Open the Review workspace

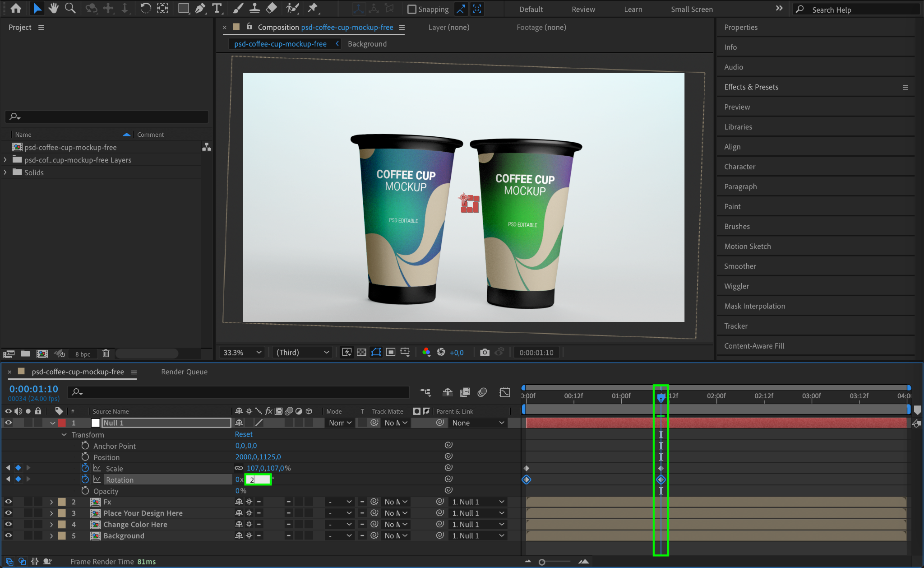click(583, 9)
